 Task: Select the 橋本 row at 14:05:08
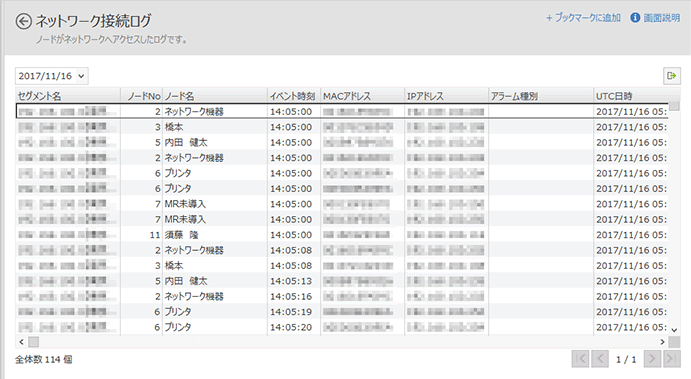(342, 266)
